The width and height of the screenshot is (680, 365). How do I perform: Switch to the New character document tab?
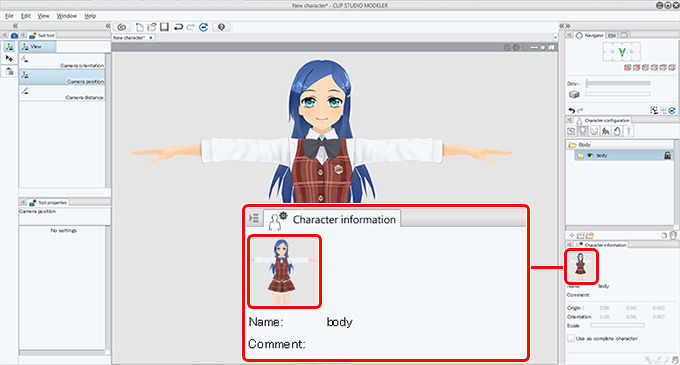(x=129, y=38)
